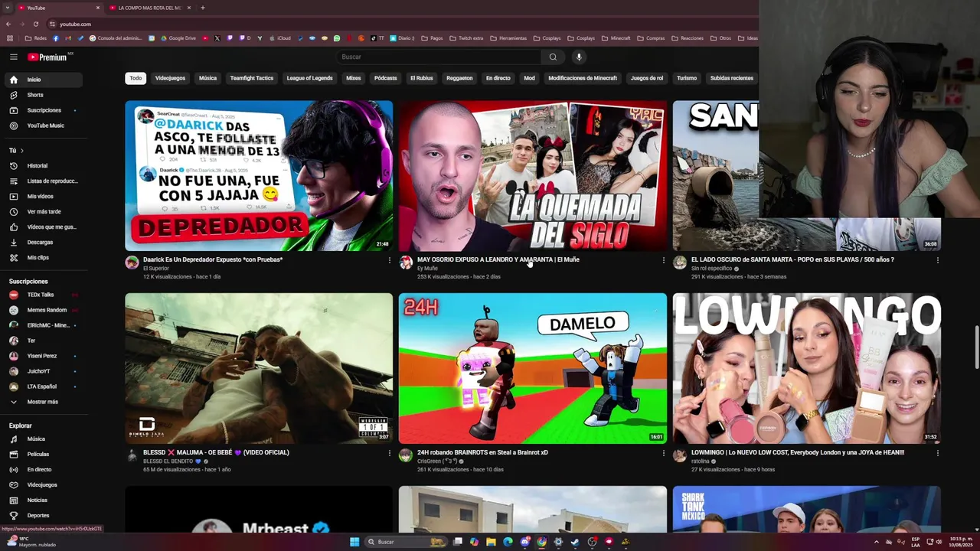This screenshot has width=980, height=551.
Task: Open Noticias under Explorar
Action: click(x=43, y=500)
